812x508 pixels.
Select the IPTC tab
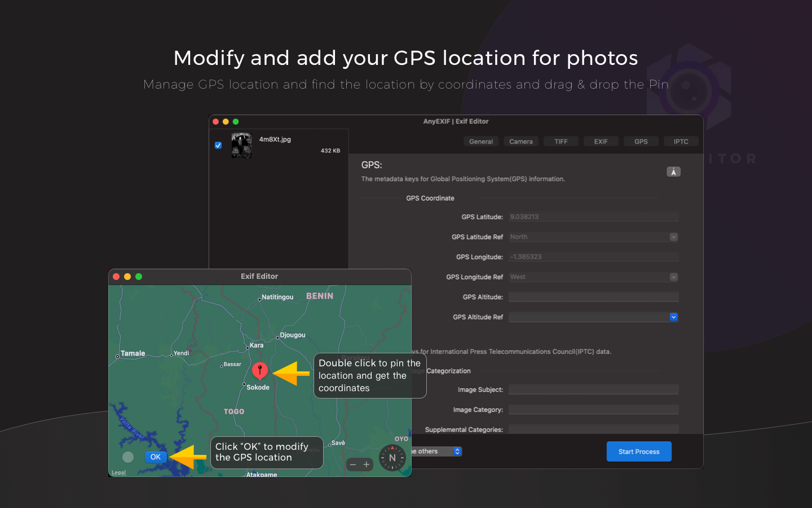click(x=681, y=142)
